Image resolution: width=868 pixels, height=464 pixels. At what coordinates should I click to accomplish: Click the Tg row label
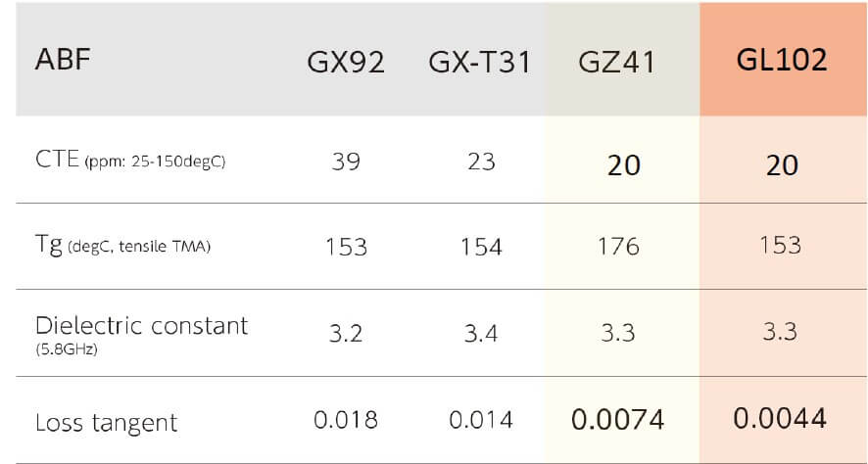[x=122, y=247]
